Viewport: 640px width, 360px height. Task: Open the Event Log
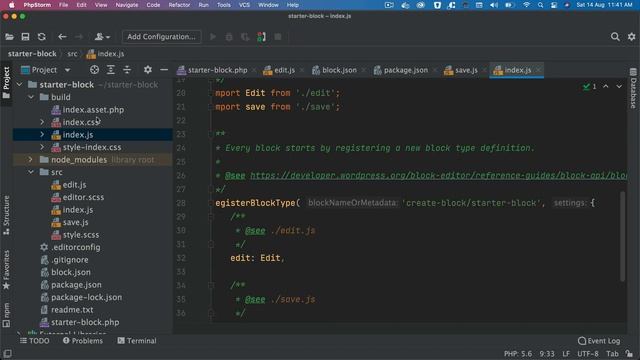(599, 341)
